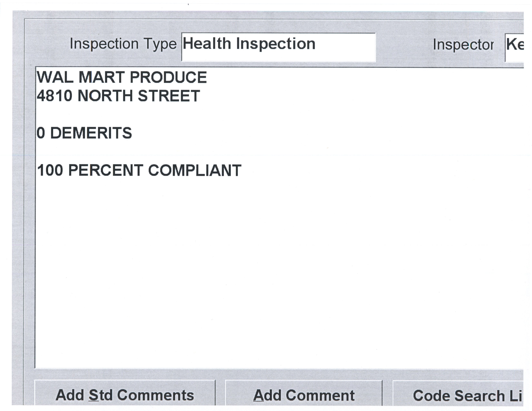The image size is (532, 411).
Task: Click the word COMPLIANT
Action: tap(195, 170)
